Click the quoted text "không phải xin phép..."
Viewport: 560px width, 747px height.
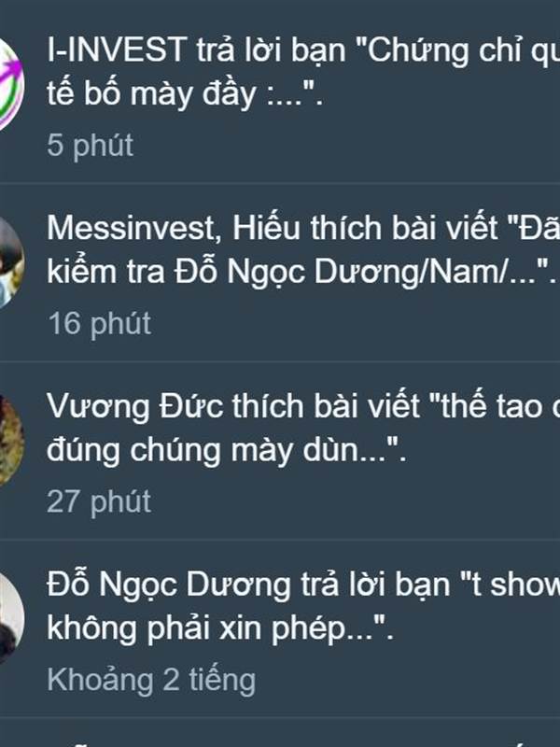[x=220, y=628]
